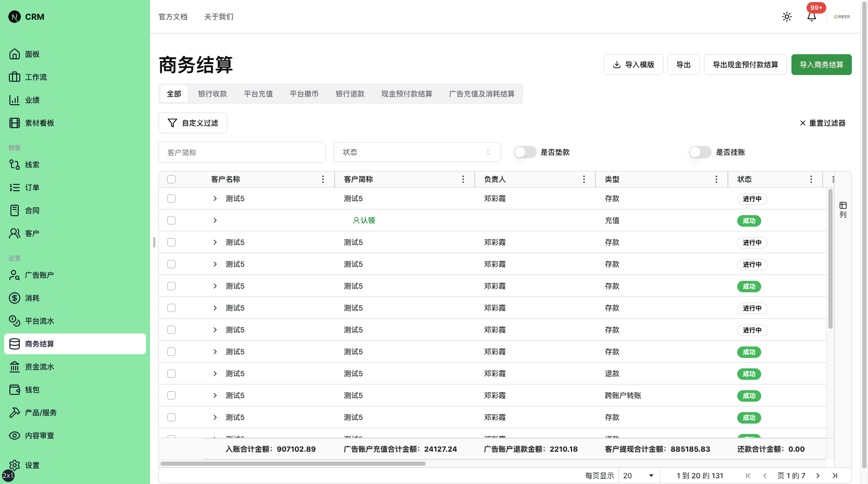The width and height of the screenshot is (868, 484).
Task: Check the select-all checkbox in the table header
Action: 171,179
